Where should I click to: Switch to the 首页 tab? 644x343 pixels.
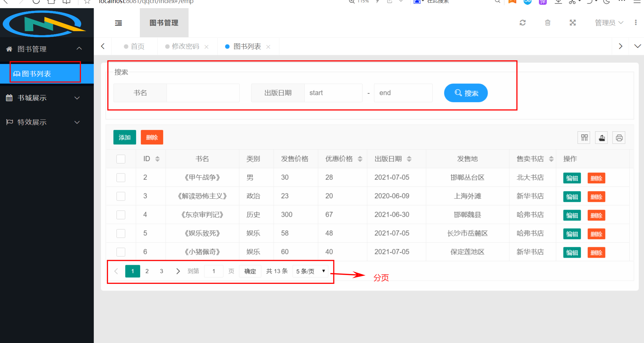(x=134, y=46)
